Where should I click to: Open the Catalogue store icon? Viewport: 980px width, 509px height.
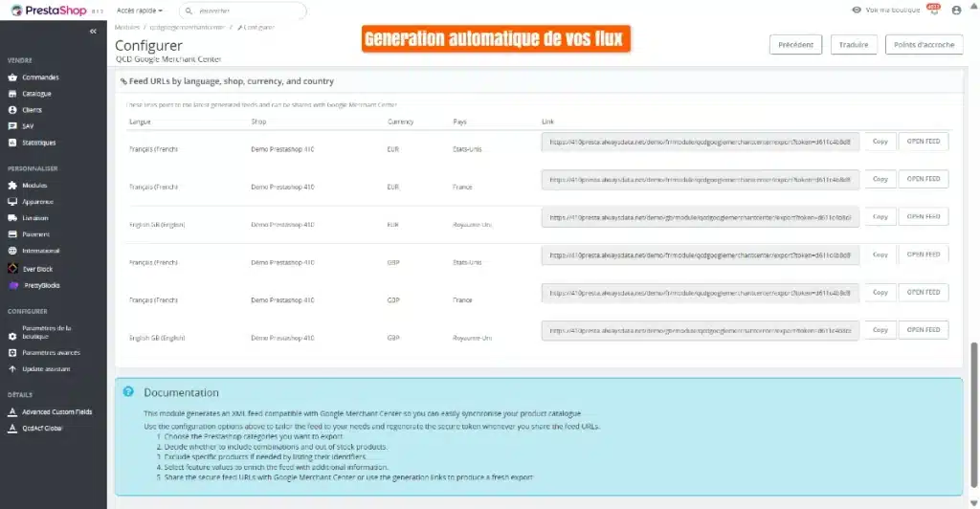pyautogui.click(x=12, y=94)
